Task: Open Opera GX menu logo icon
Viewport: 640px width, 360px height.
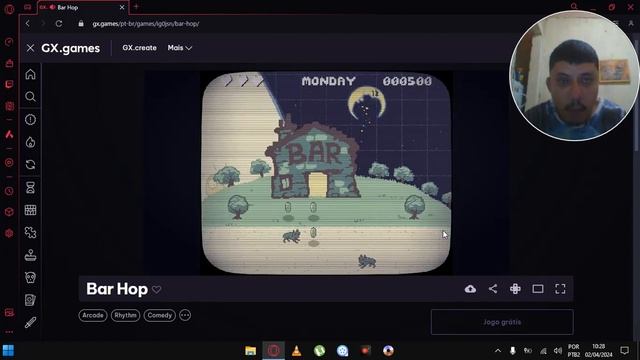Action: [x=9, y=9]
